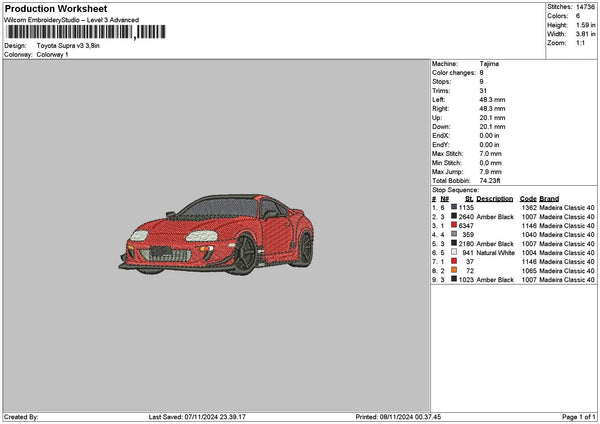Select thread code '1065' in stop row 8
The image size is (600, 424).
(529, 271)
